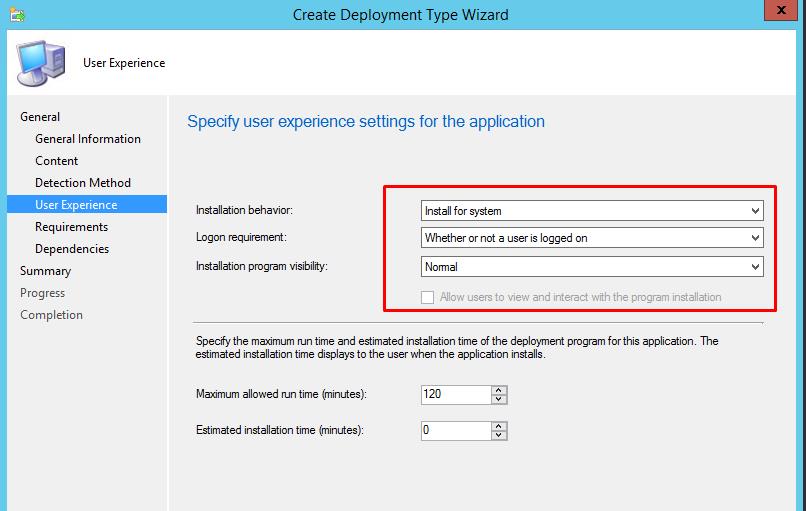Click the Maximum allowed run time field

[455, 395]
